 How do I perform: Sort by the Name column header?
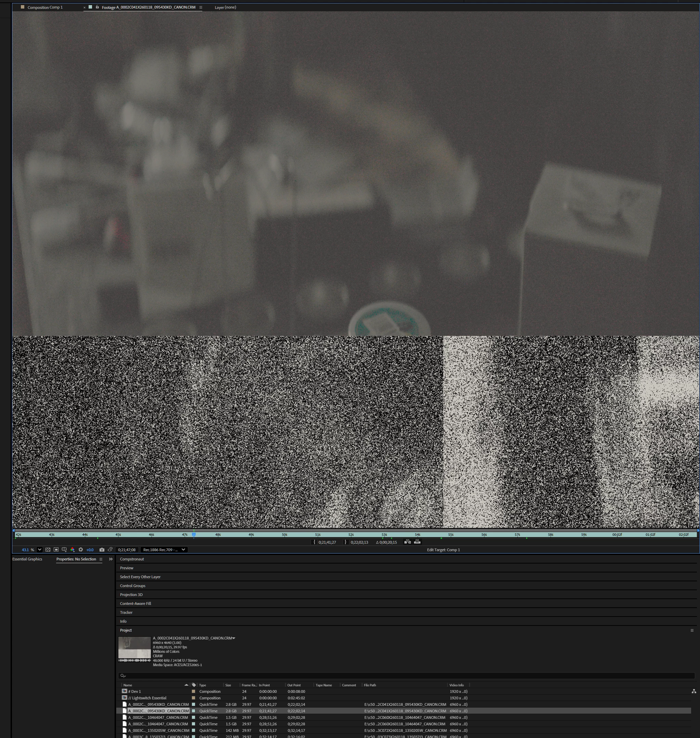coord(128,685)
